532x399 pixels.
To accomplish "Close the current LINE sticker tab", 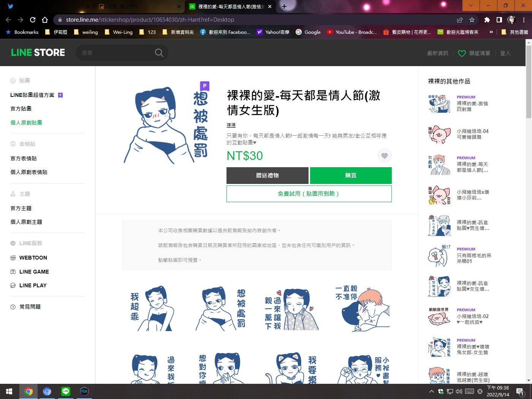I will point(270,6).
